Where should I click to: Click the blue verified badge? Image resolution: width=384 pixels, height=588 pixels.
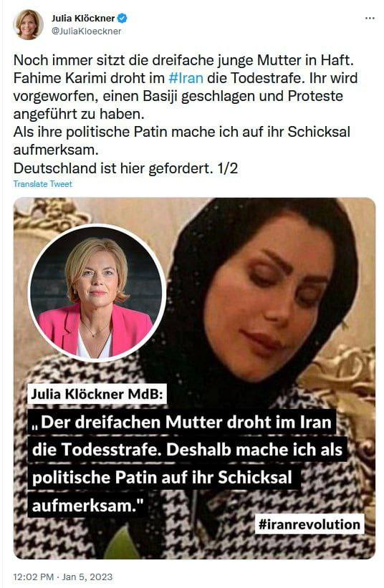[x=123, y=18]
